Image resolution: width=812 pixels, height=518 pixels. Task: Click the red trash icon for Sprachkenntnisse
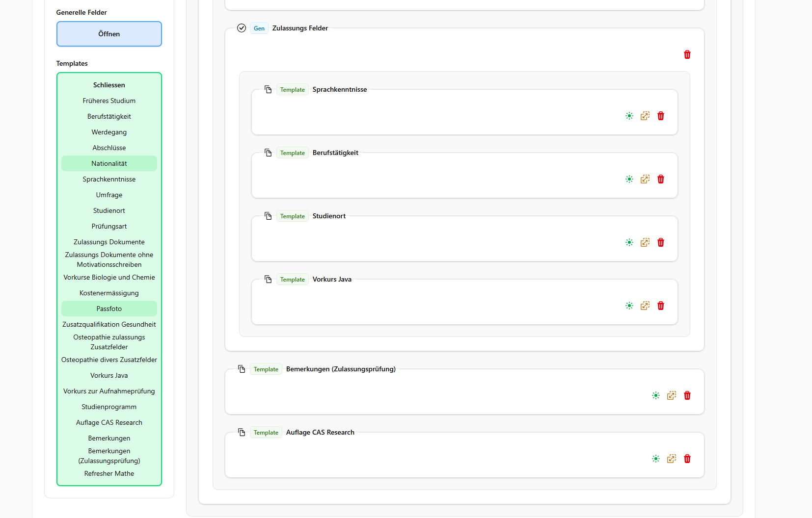pyautogui.click(x=660, y=116)
